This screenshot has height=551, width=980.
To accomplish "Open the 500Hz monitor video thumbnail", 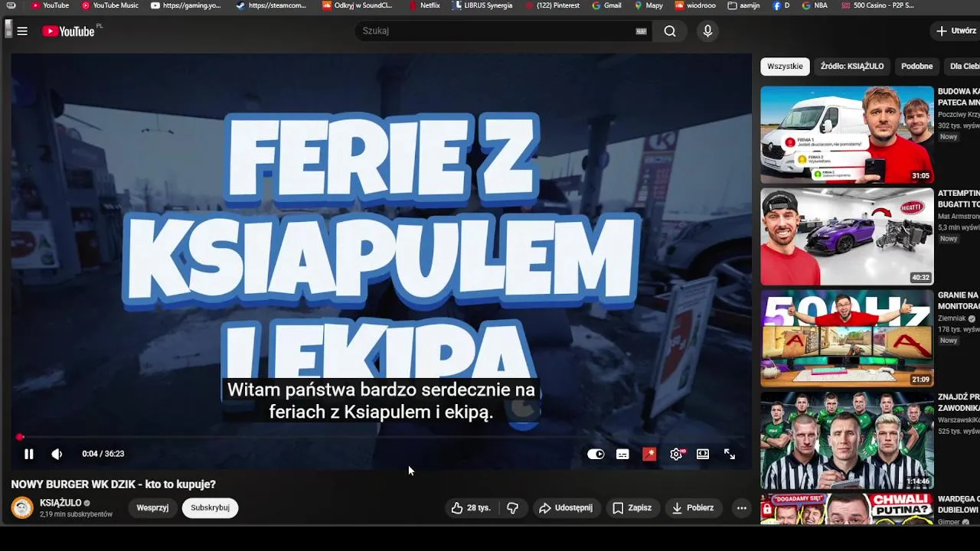I will pyautogui.click(x=847, y=338).
